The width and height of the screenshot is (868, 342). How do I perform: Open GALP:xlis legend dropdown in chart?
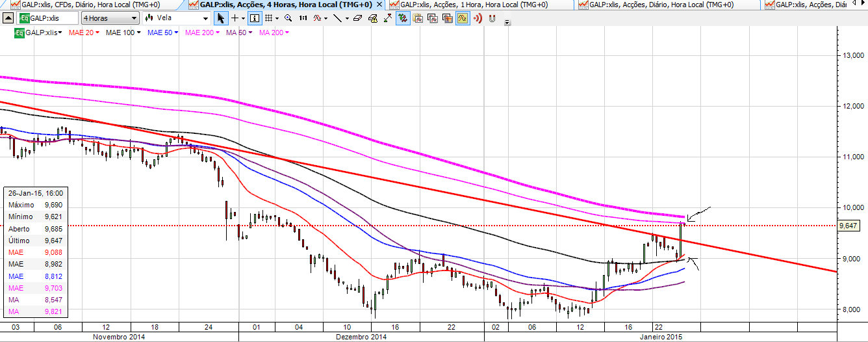pos(61,32)
